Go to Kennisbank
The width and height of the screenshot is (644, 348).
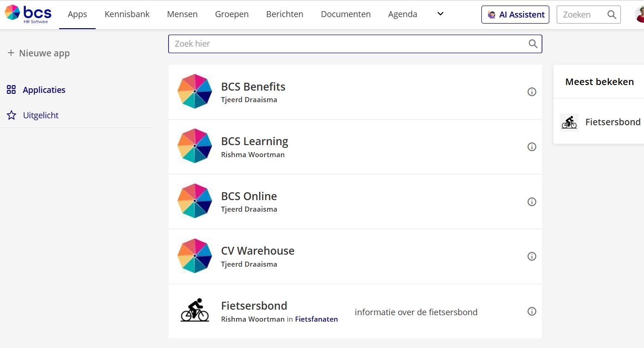click(127, 14)
